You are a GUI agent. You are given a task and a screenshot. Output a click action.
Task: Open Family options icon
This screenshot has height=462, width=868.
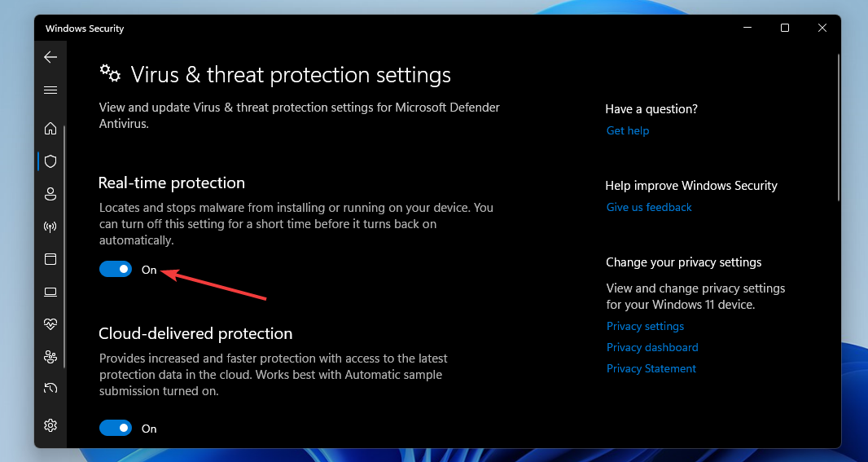click(x=50, y=357)
